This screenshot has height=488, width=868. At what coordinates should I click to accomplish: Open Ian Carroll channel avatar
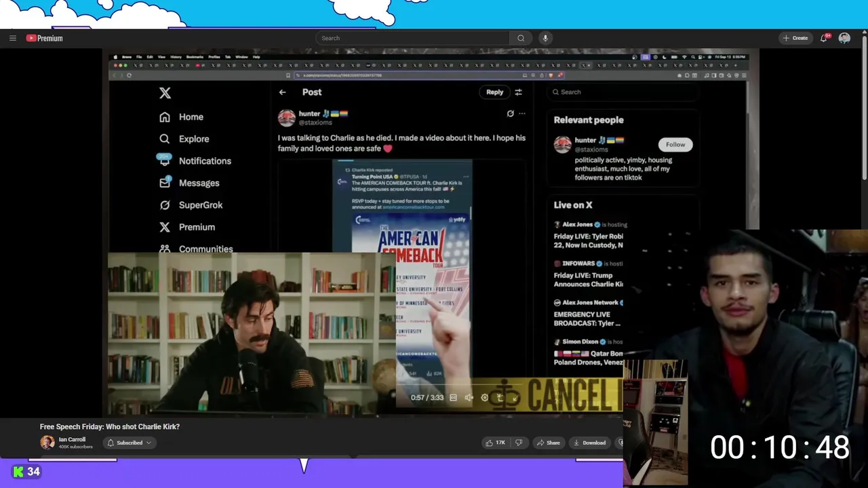[47, 443]
